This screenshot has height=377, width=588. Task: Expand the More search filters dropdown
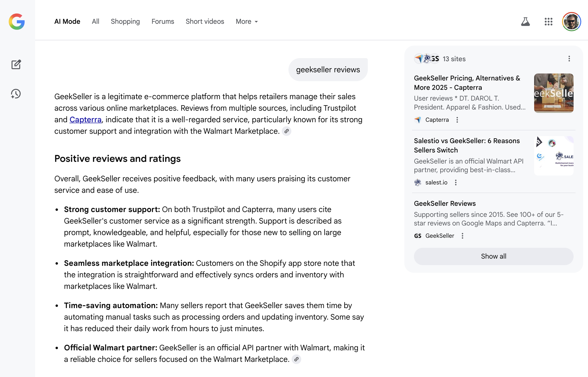pyautogui.click(x=247, y=22)
